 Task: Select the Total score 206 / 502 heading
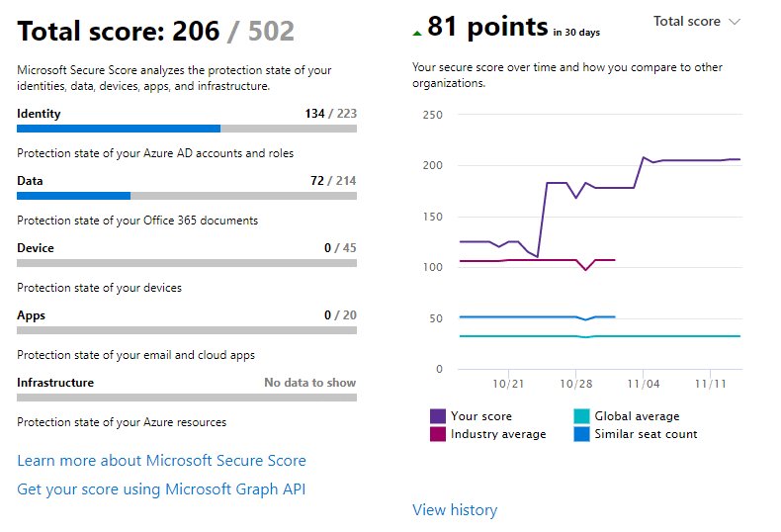pos(155,32)
